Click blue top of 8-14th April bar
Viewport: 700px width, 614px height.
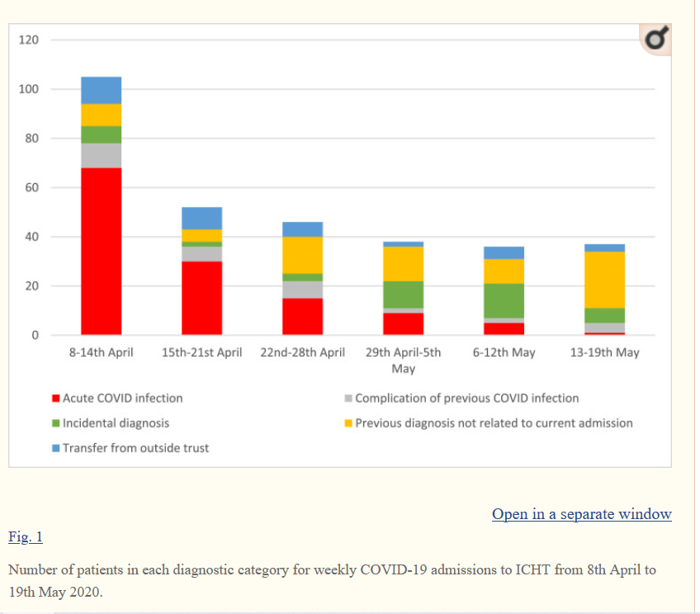(x=101, y=90)
